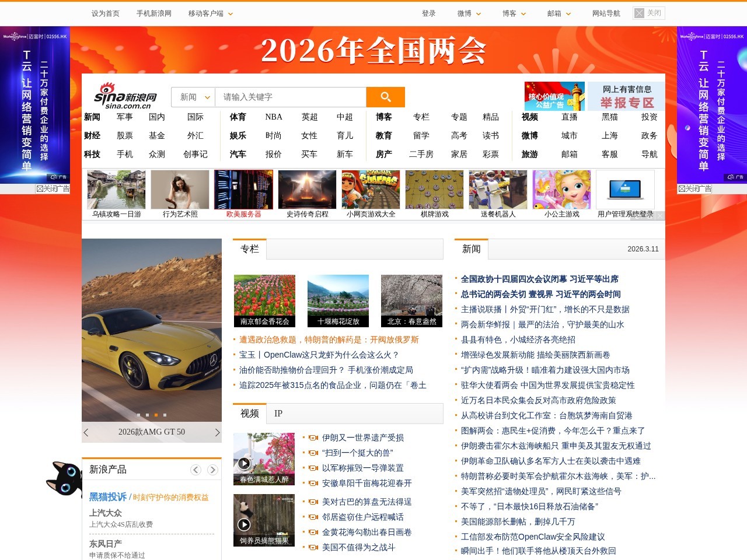This screenshot has width=747, height=560.
Task: Expand the 邮箱 dropdown in top bar
Action: [x=559, y=13]
